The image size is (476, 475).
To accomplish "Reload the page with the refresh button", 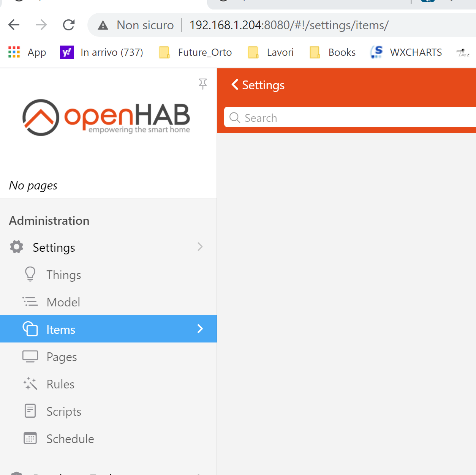I will 68,25.
